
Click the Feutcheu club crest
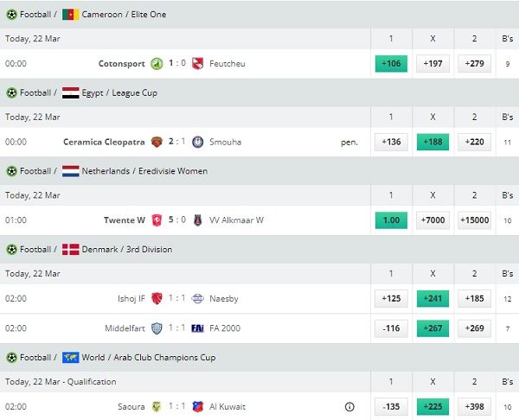click(197, 63)
